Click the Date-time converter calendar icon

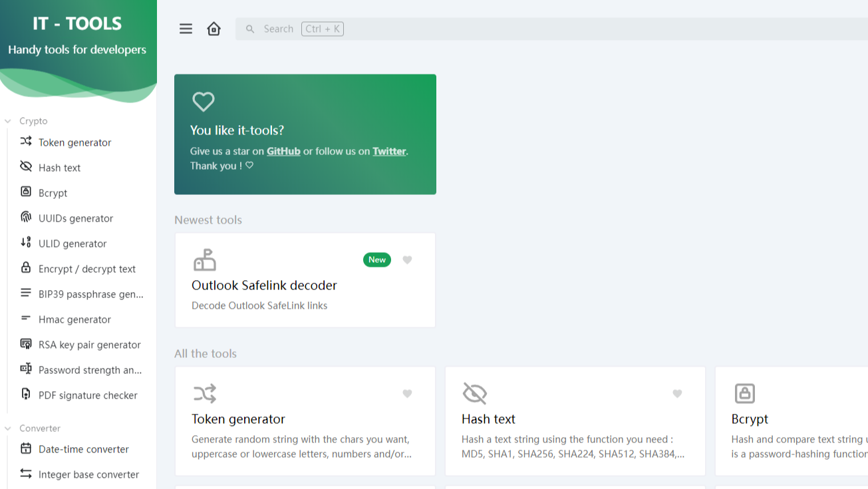click(26, 448)
